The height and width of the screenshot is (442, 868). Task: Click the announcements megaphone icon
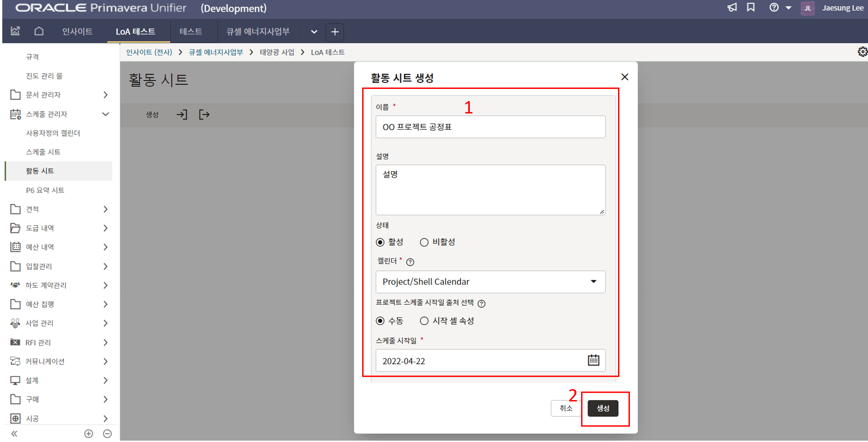click(732, 8)
